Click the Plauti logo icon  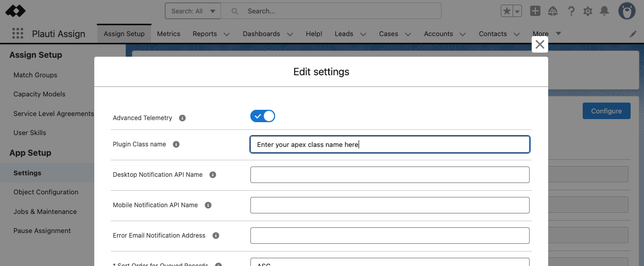click(x=15, y=11)
